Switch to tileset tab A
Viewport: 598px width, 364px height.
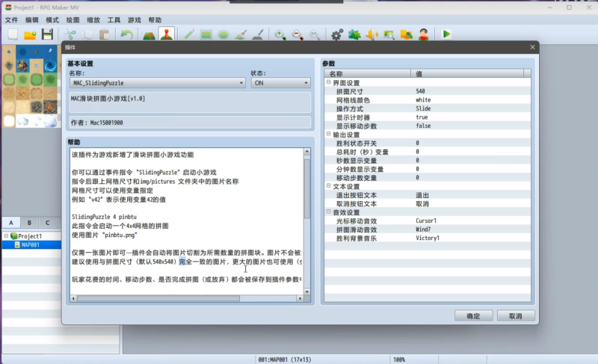(11, 223)
